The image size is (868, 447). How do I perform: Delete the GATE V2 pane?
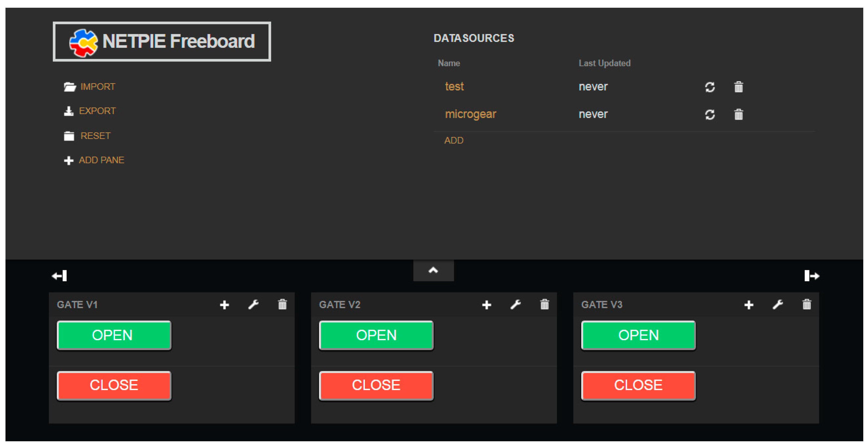545,304
